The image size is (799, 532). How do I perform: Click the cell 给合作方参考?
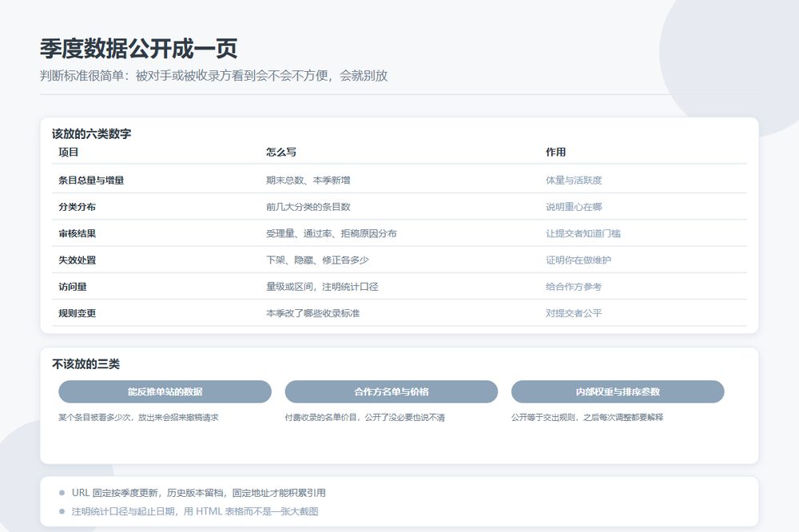pyautogui.click(x=574, y=287)
